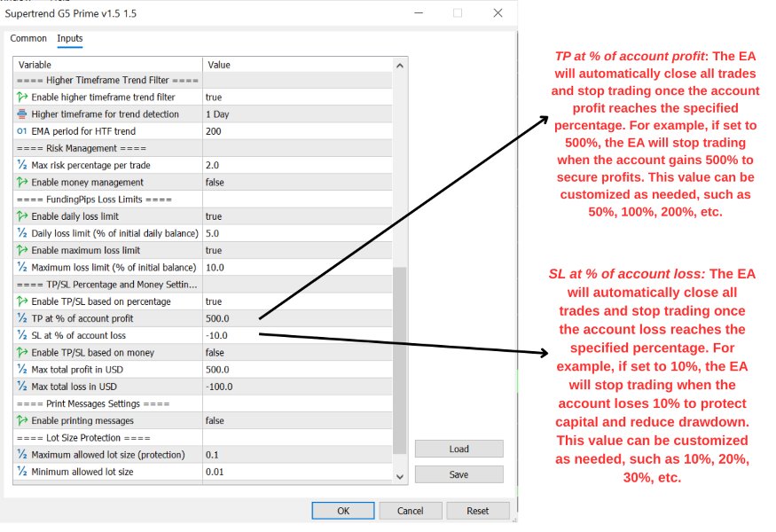
Task: Click the icon beside Enable money management
Action: 22,182
